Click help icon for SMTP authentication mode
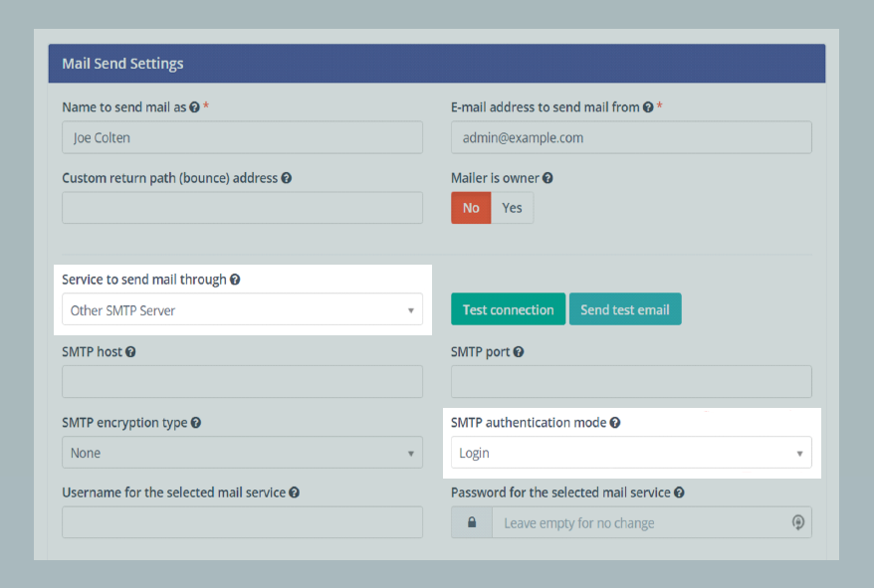Screen dimensions: 874x588 click(x=615, y=423)
